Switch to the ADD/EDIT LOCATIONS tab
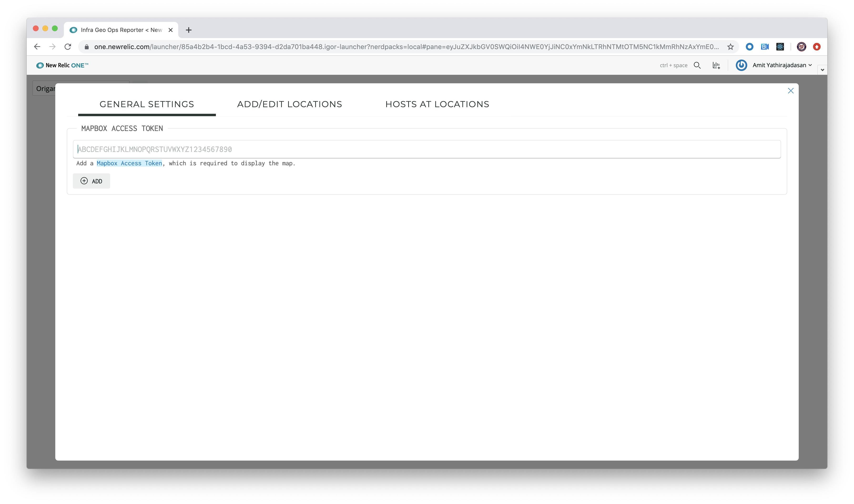This screenshot has height=504, width=854. [x=289, y=104]
